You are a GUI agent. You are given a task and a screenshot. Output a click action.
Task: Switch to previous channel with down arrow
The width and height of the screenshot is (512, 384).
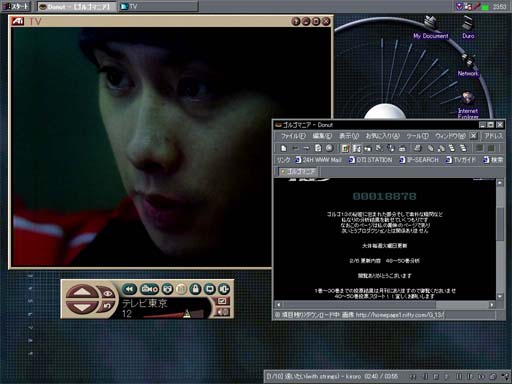(x=82, y=306)
